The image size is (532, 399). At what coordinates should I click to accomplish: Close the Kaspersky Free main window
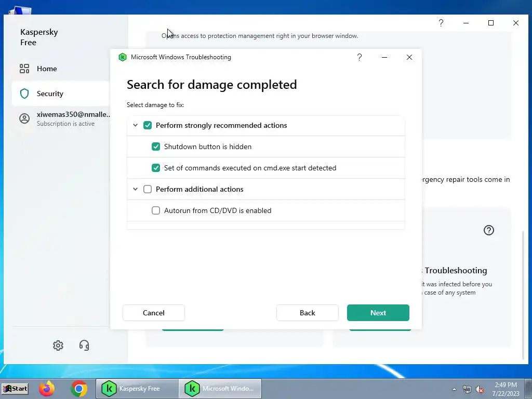tap(516, 23)
